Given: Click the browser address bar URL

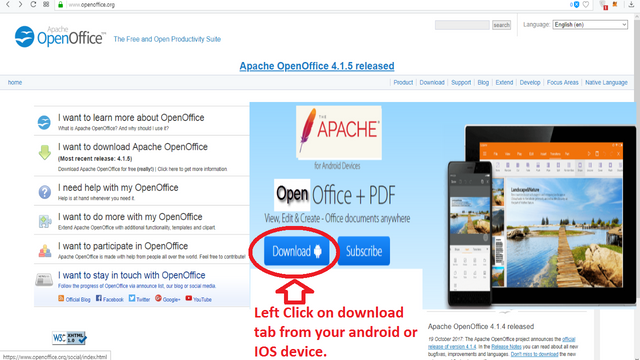Looking at the screenshot, I should 91,5.
